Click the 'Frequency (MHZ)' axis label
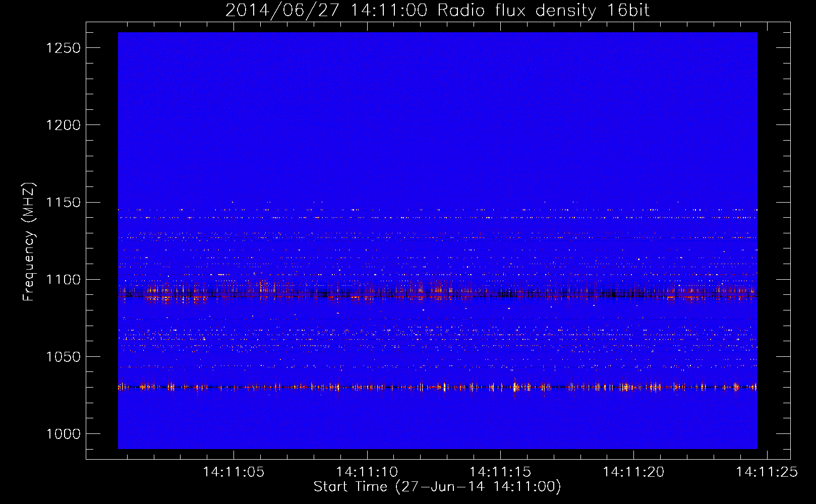816x504 pixels. tap(29, 242)
